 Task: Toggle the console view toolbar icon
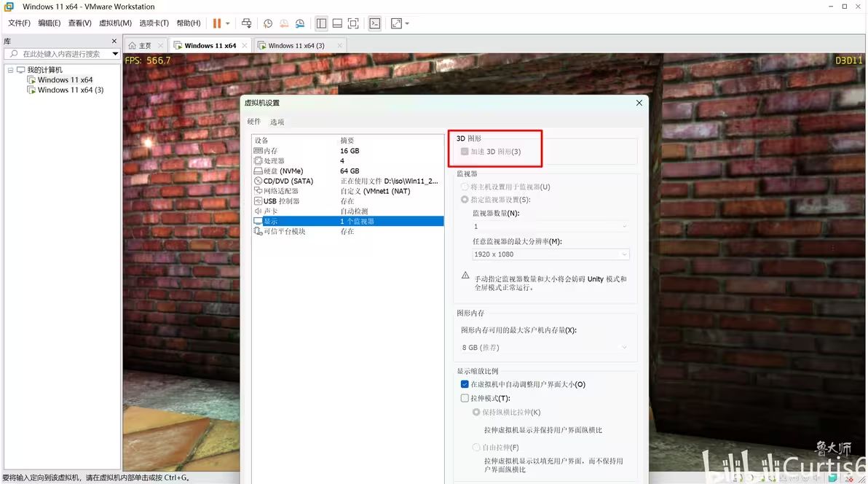(375, 23)
